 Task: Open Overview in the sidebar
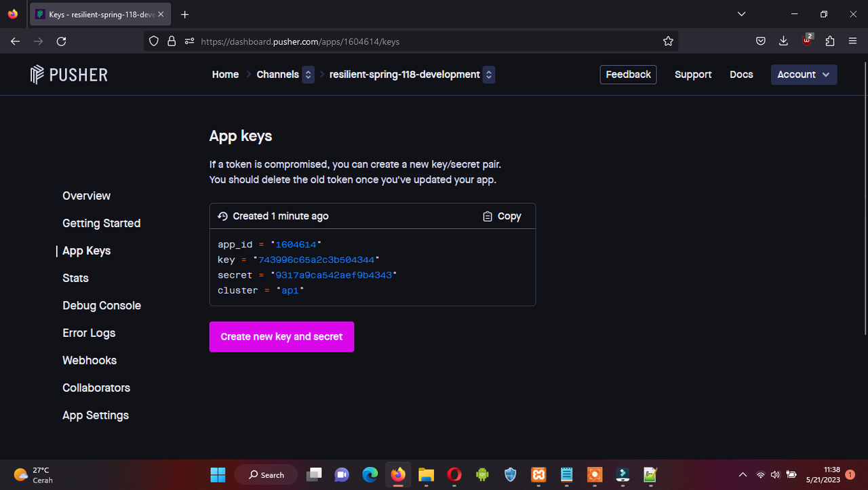coord(86,196)
